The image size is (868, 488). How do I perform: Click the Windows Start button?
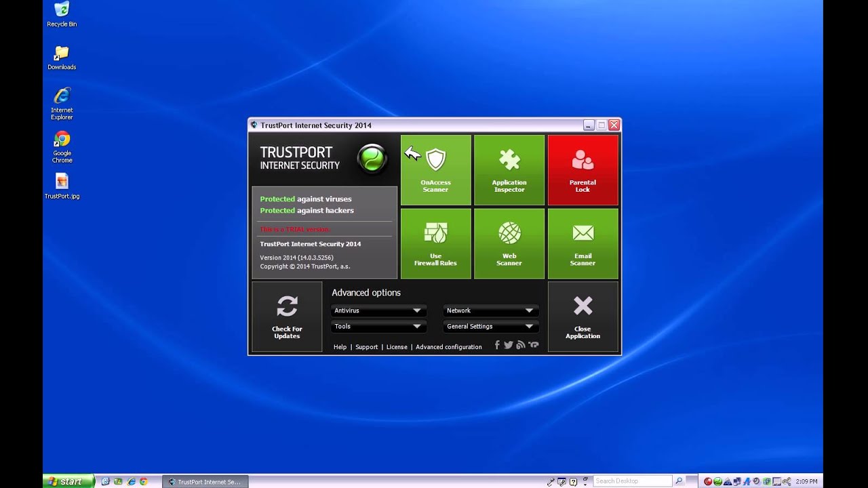pos(68,481)
